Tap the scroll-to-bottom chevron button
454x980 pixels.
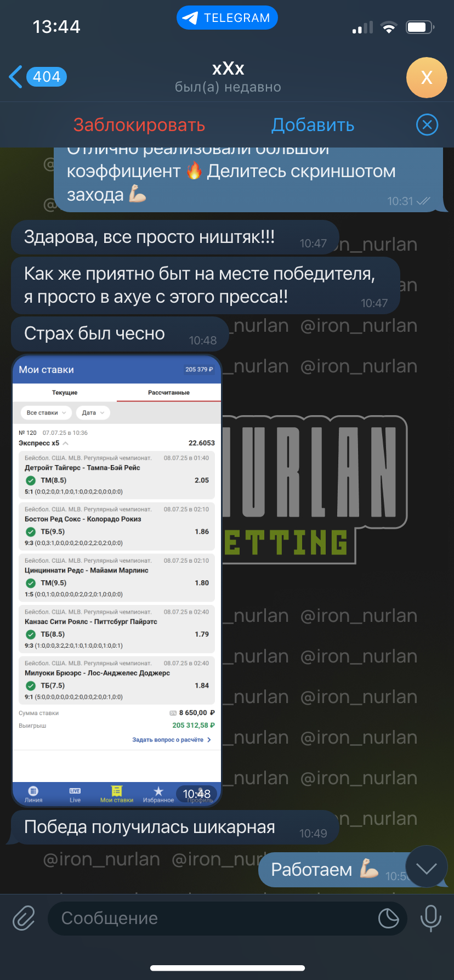(426, 868)
